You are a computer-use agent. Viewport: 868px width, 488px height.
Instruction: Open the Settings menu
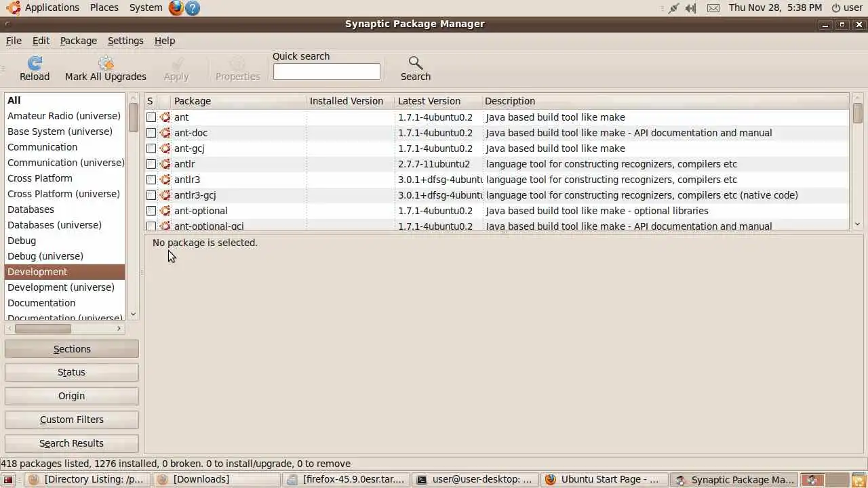click(x=125, y=41)
